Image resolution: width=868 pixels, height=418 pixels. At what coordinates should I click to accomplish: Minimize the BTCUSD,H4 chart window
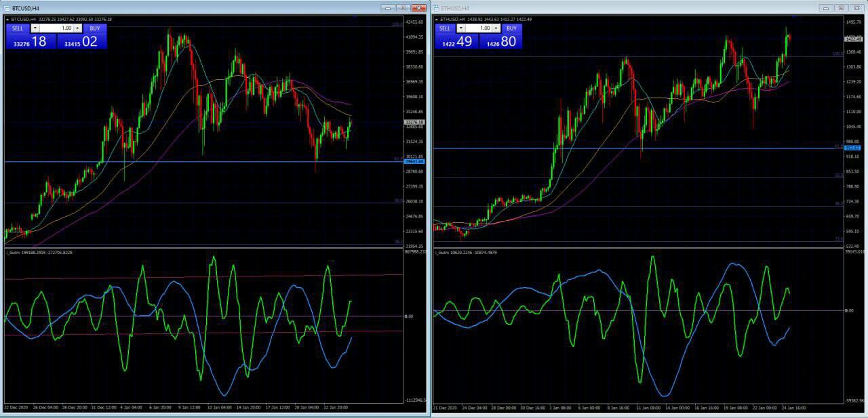point(388,8)
